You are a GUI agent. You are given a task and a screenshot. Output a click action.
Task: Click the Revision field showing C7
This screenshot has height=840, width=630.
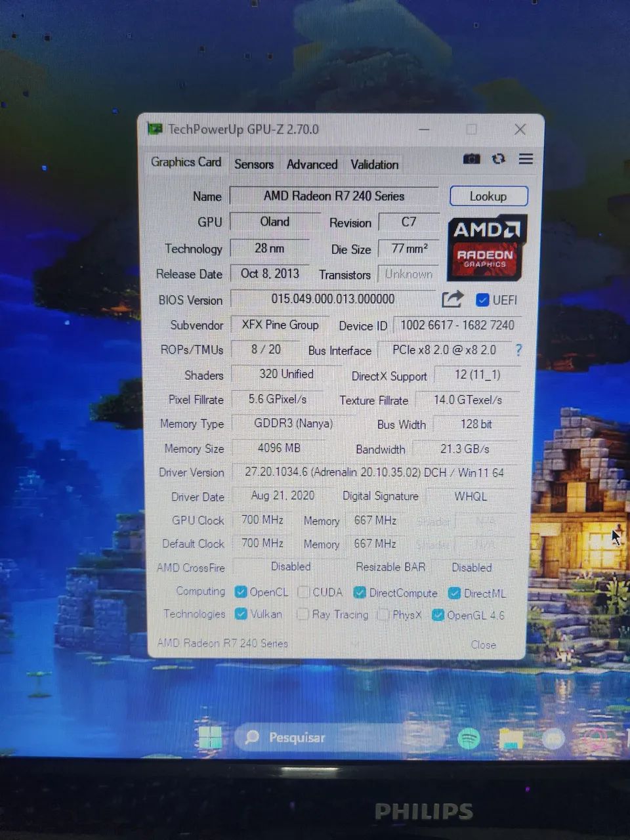click(x=409, y=222)
